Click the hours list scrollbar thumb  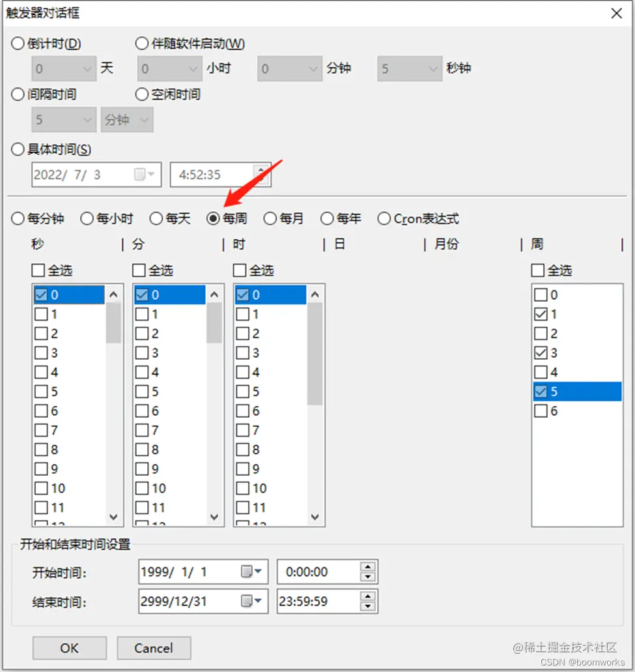coord(315,353)
